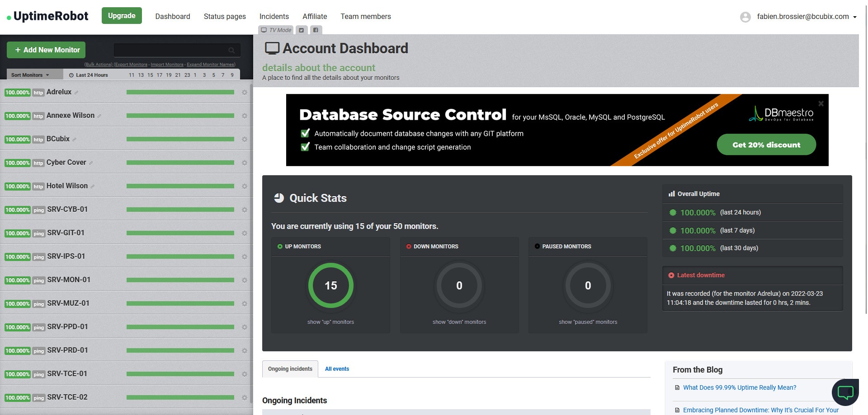Click the external link icon beside Cyber Cover
This screenshot has height=415, width=868.
pos(91,163)
